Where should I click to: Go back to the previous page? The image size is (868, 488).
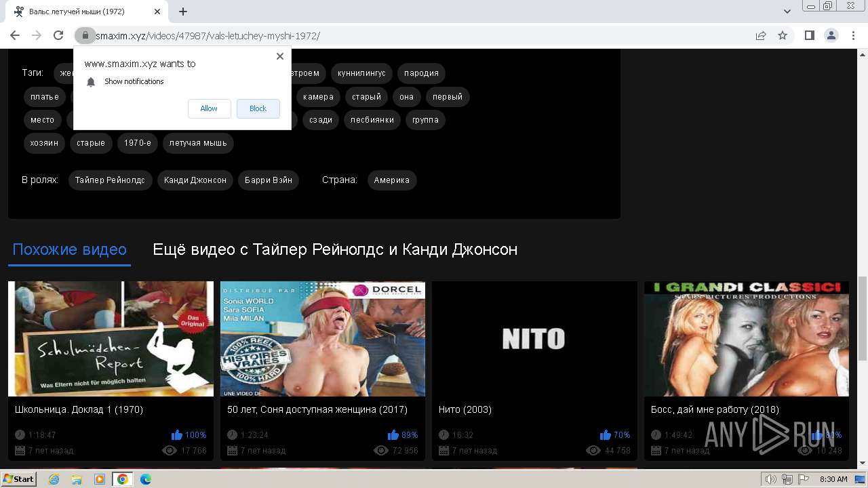(15, 35)
